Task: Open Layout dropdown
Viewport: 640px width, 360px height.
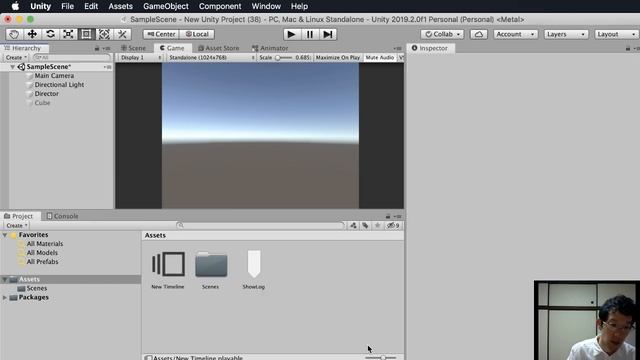Action: click(x=617, y=34)
